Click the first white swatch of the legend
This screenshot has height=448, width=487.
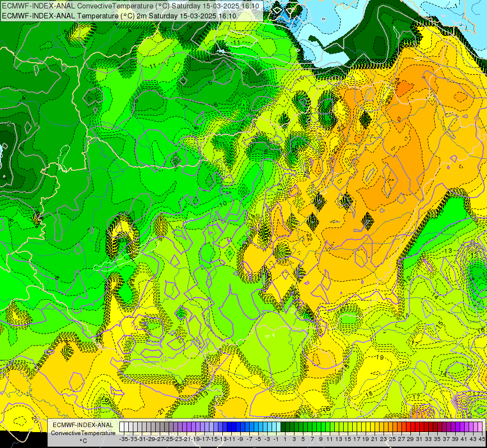click(x=122, y=427)
